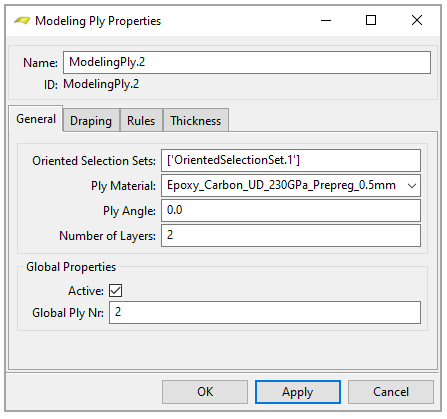The width and height of the screenshot is (447, 419).
Task: Maximize the dialog window
Action: (371, 21)
